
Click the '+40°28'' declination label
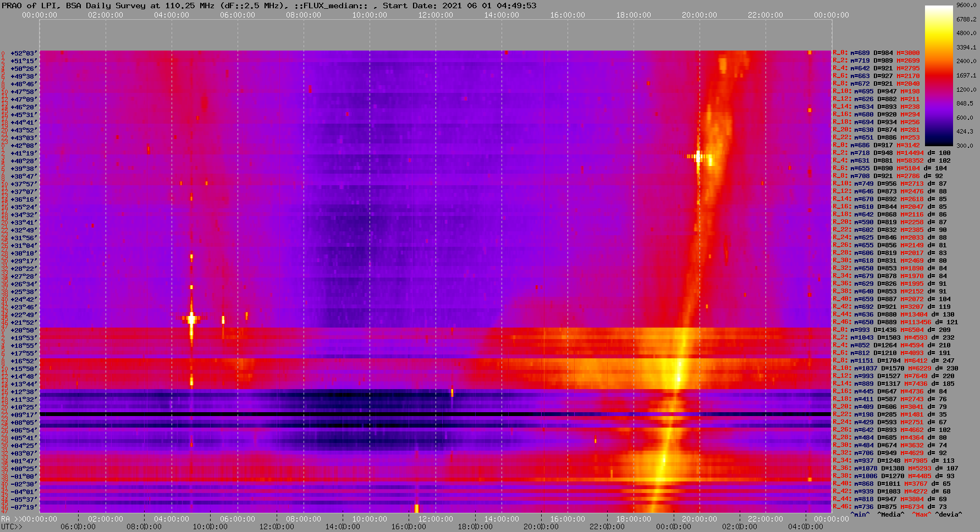[24, 161]
